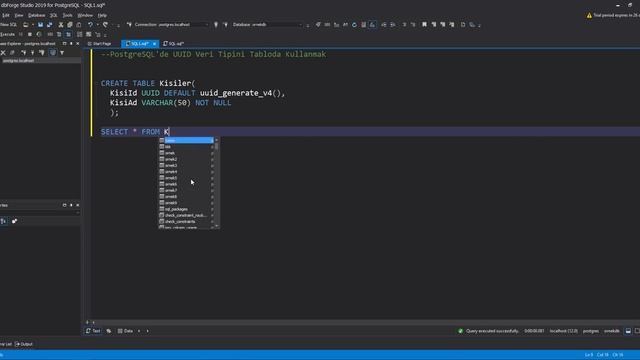Click the Output tab at bottom left

pyautogui.click(x=24, y=344)
